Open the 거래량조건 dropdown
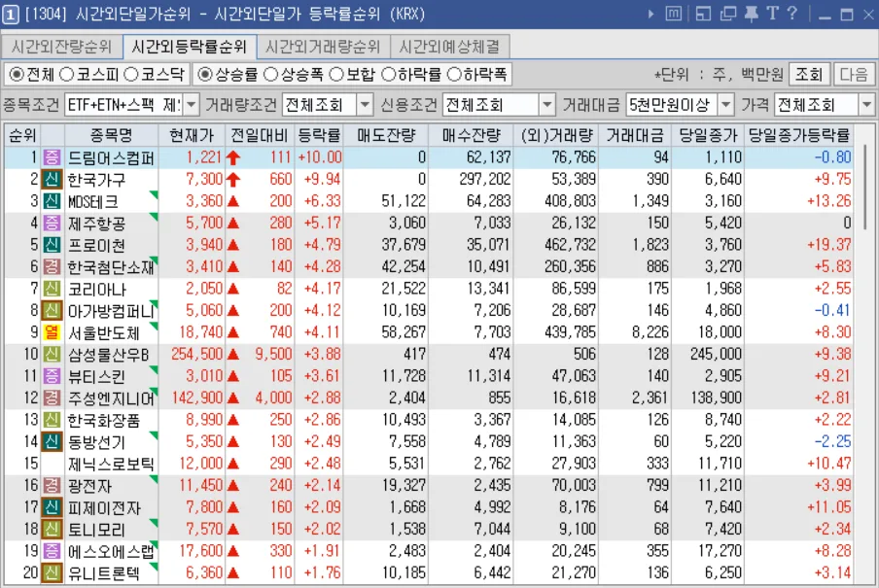The image size is (879, 588). click(365, 105)
